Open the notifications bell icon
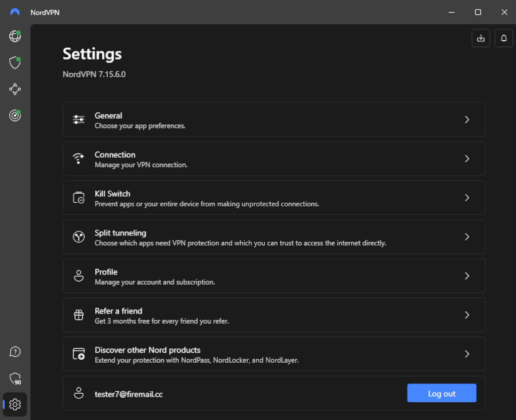 tap(504, 38)
